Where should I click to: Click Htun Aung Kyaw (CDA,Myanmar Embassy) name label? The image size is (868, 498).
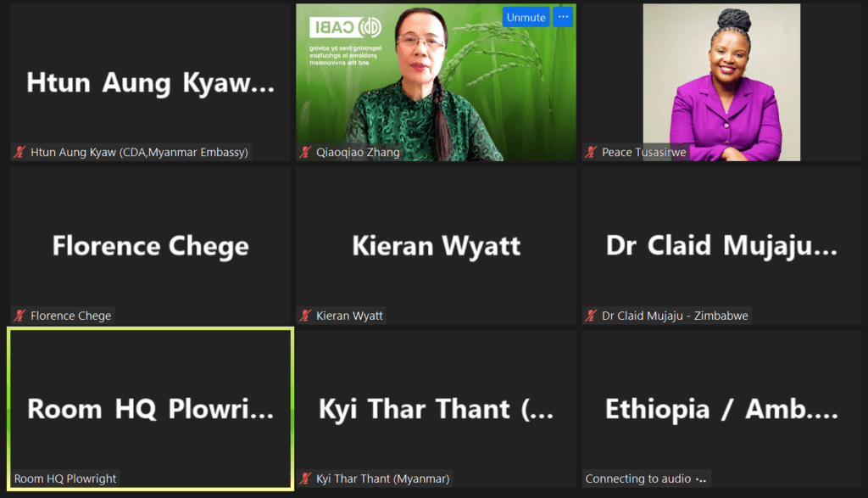[139, 152]
